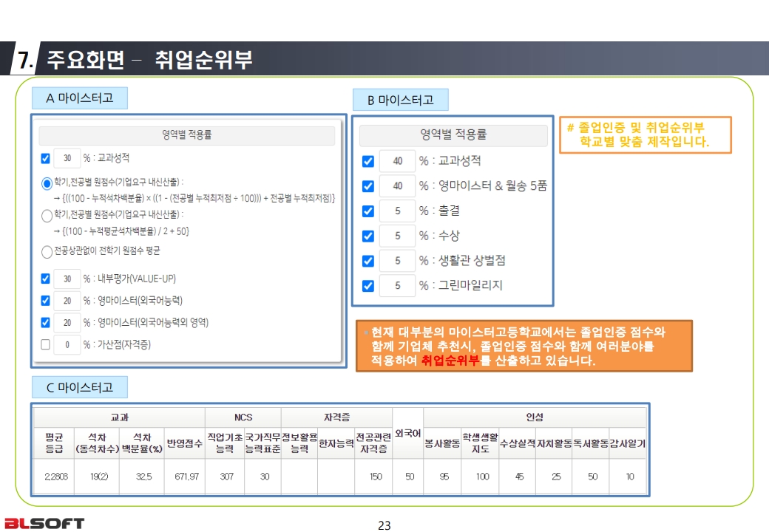Click the C 마이스터고 label

pyautogui.click(x=79, y=387)
